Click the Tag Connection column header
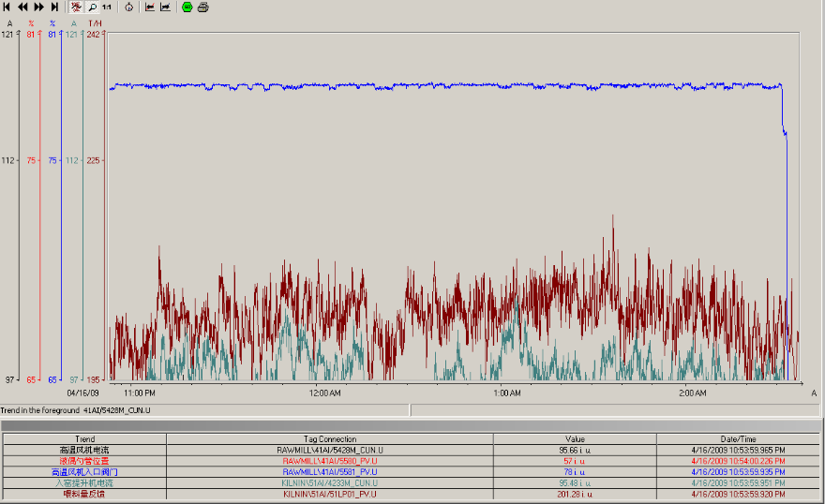Image resolution: width=825 pixels, height=504 pixels. point(329,439)
